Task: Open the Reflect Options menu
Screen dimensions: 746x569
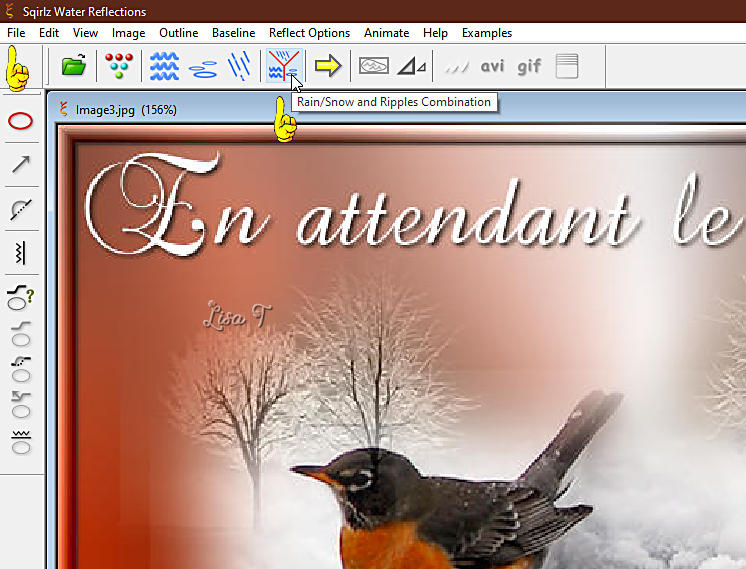Action: [x=309, y=33]
